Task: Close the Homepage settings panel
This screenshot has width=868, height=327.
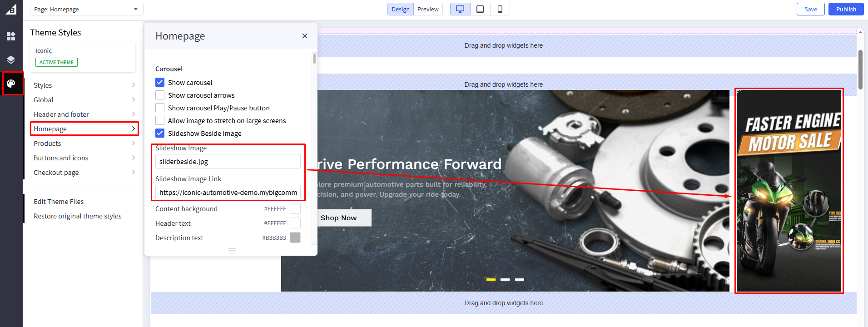Action: [305, 36]
